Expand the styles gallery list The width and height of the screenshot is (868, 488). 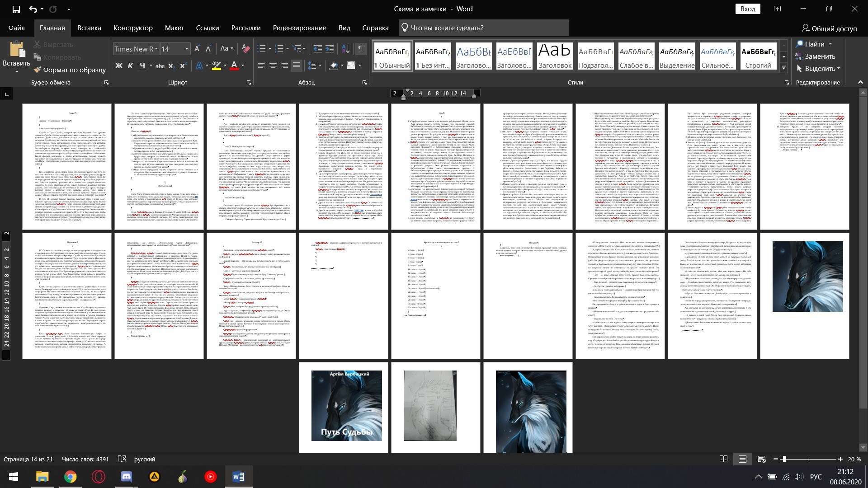point(784,68)
